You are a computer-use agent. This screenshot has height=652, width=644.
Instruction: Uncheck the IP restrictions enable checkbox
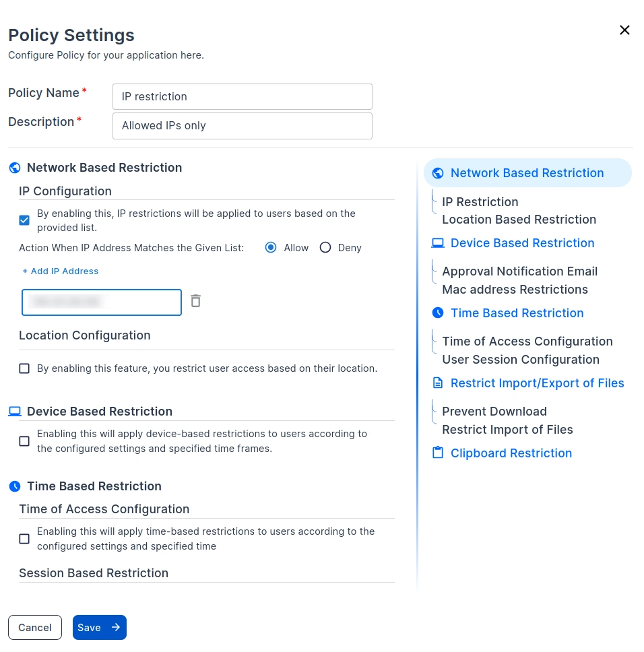(x=24, y=220)
